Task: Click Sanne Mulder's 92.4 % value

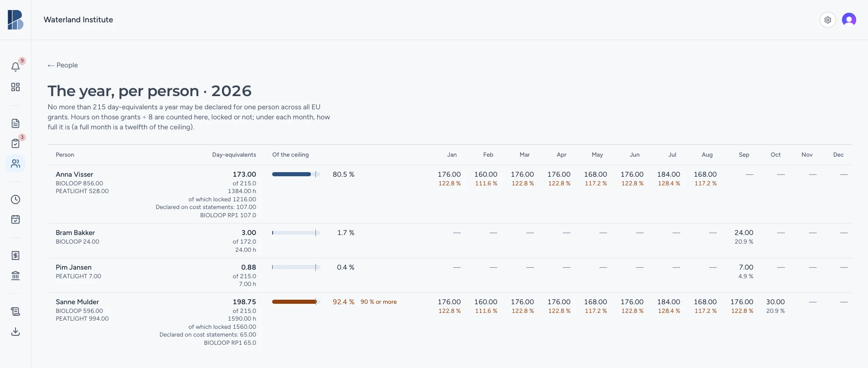Action: 343,302
